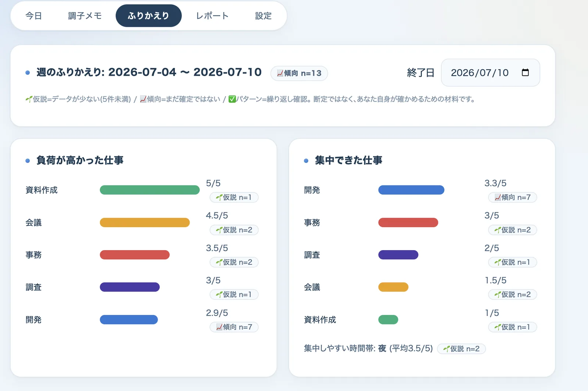Click the 2.9/5 score for 開発
The width and height of the screenshot is (588, 391).
pyautogui.click(x=217, y=313)
